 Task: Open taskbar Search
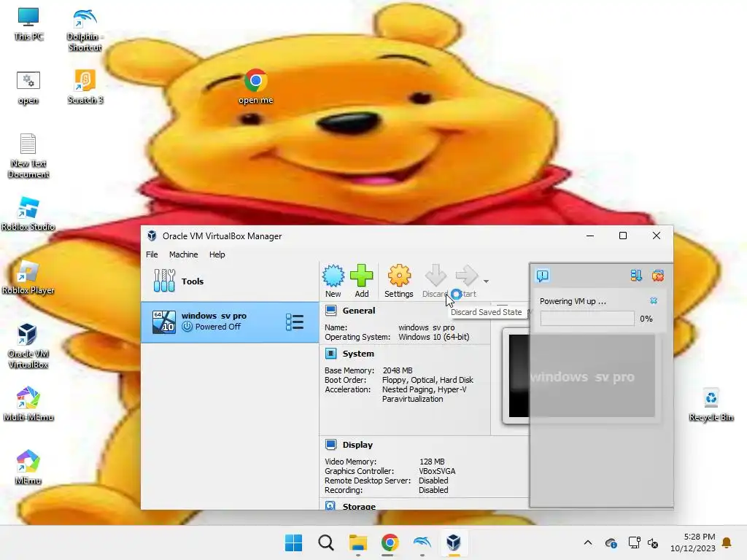pyautogui.click(x=326, y=542)
